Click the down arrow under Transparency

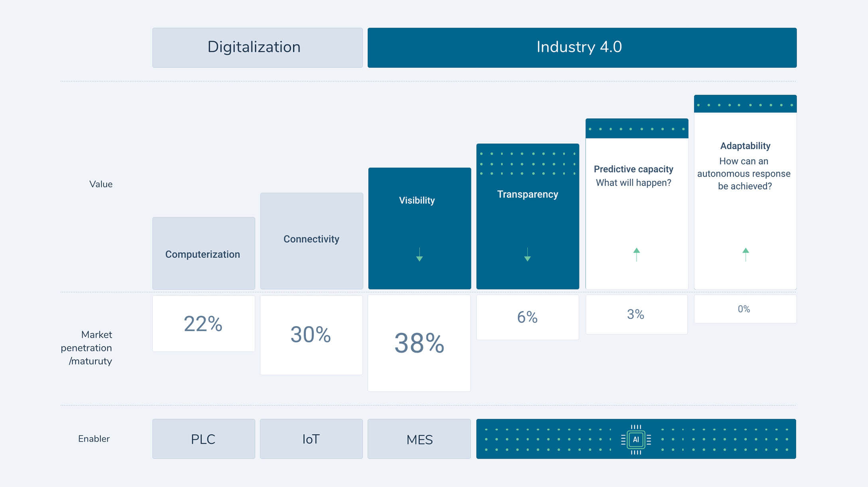pyautogui.click(x=527, y=254)
